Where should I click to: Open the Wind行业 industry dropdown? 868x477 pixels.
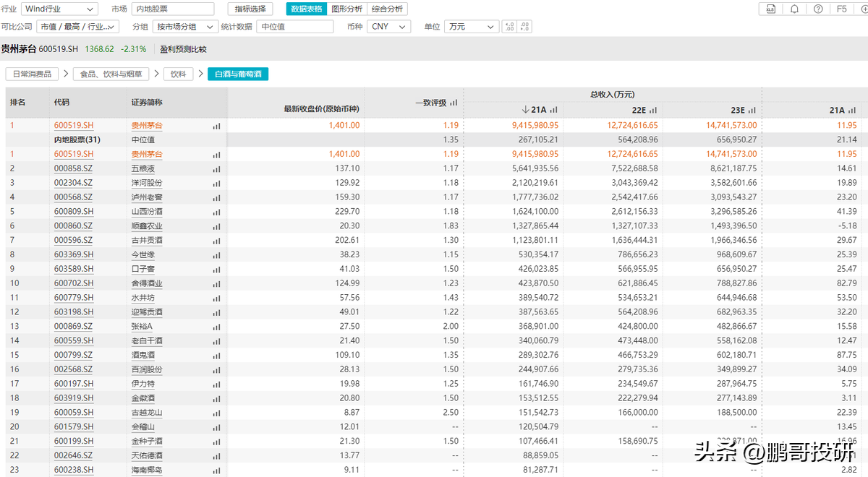pos(59,9)
